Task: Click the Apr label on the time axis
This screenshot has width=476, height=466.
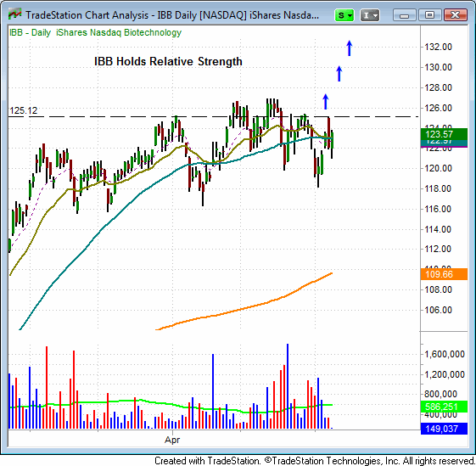Action: (172, 440)
